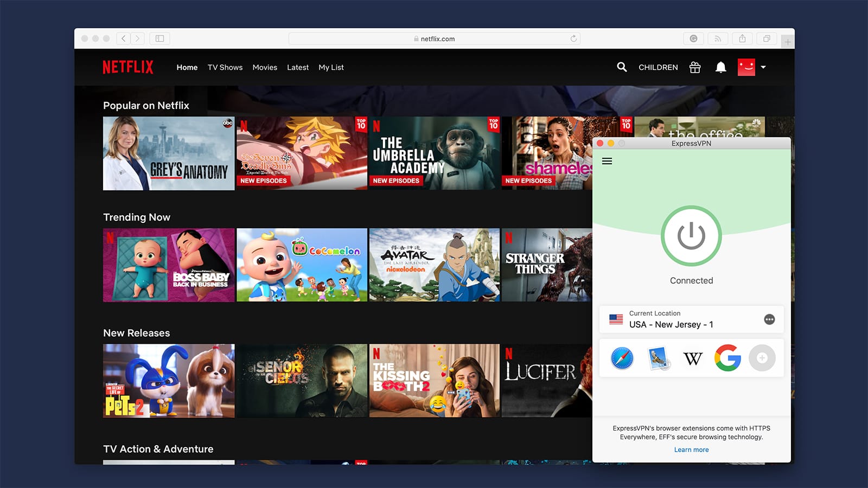Select the USA - New Jersey - 1 location
The height and width of the screenshot is (488, 868).
691,319
